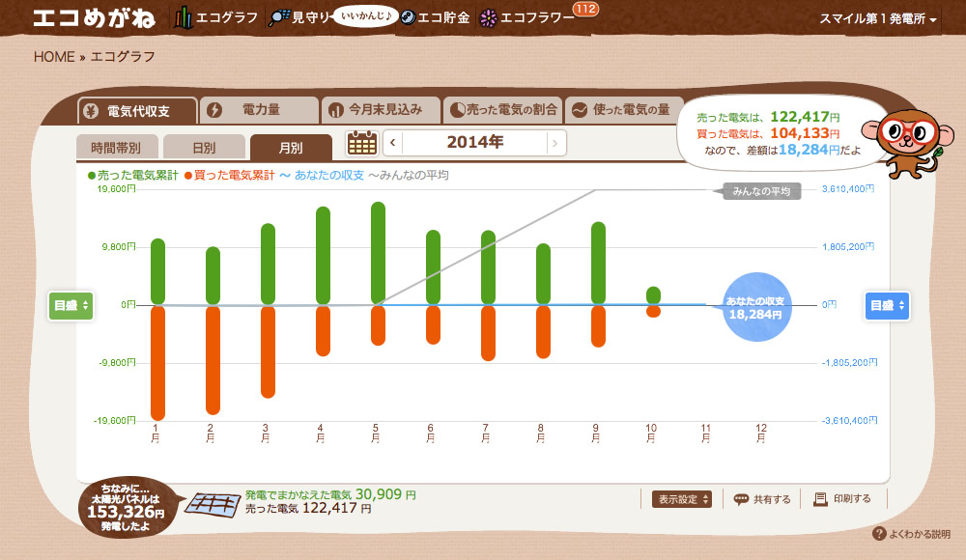The height and width of the screenshot is (560, 966).
Task: Toggle the 売った電気累計 legend series
Action: (133, 176)
